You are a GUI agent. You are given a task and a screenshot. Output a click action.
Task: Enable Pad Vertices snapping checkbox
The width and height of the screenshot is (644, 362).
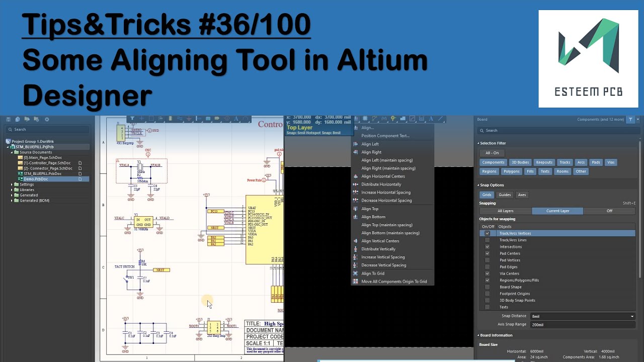pyautogui.click(x=487, y=260)
